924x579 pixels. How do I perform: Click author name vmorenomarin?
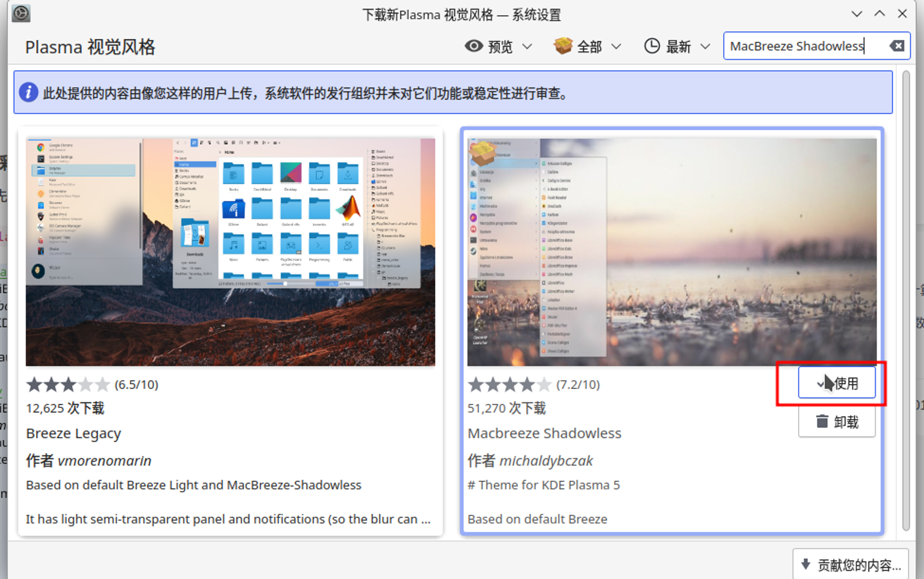tap(104, 461)
